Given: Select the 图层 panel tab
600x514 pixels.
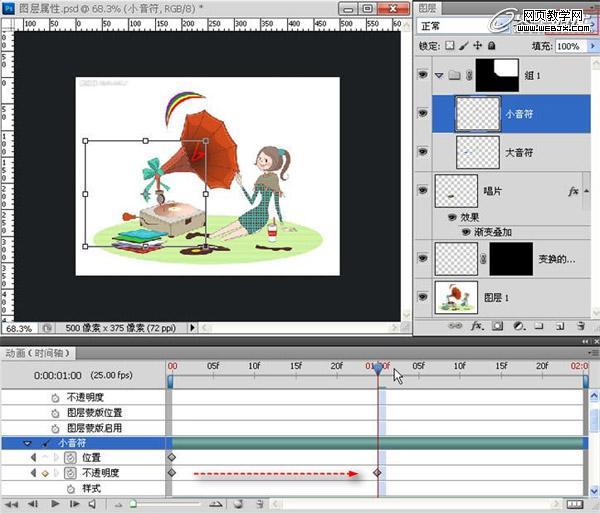Looking at the screenshot, I should (431, 7).
